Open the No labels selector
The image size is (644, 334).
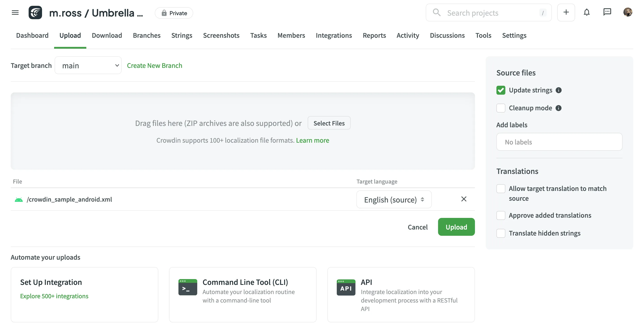(x=559, y=142)
